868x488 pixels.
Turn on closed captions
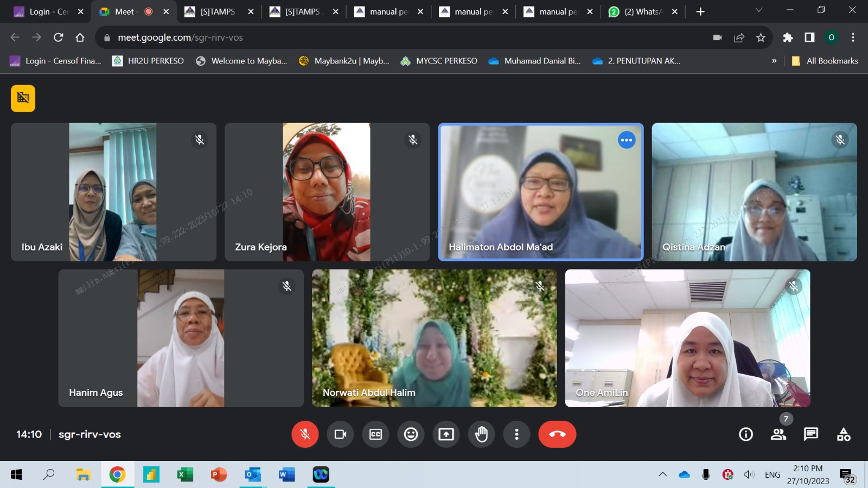coord(375,434)
